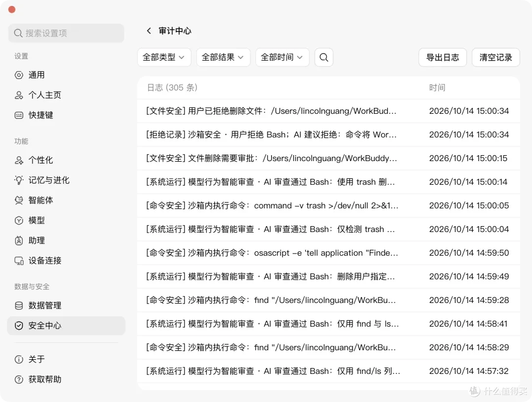Open the 通用 settings page

pyautogui.click(x=66, y=75)
